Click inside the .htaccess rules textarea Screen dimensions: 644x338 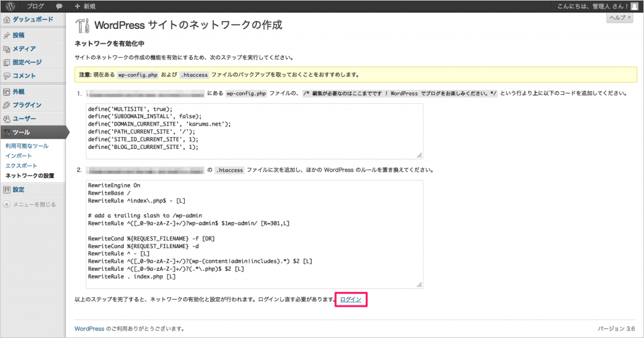pos(254,234)
